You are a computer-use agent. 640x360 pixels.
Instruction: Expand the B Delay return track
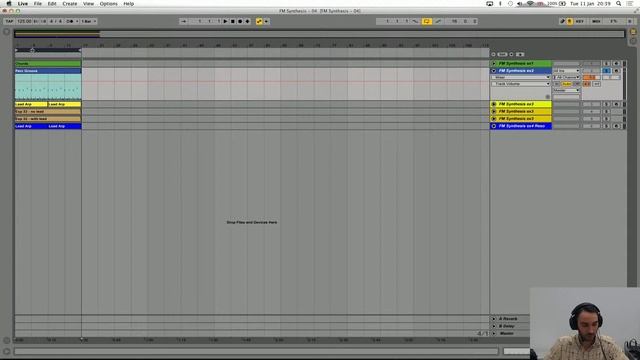tap(494, 326)
